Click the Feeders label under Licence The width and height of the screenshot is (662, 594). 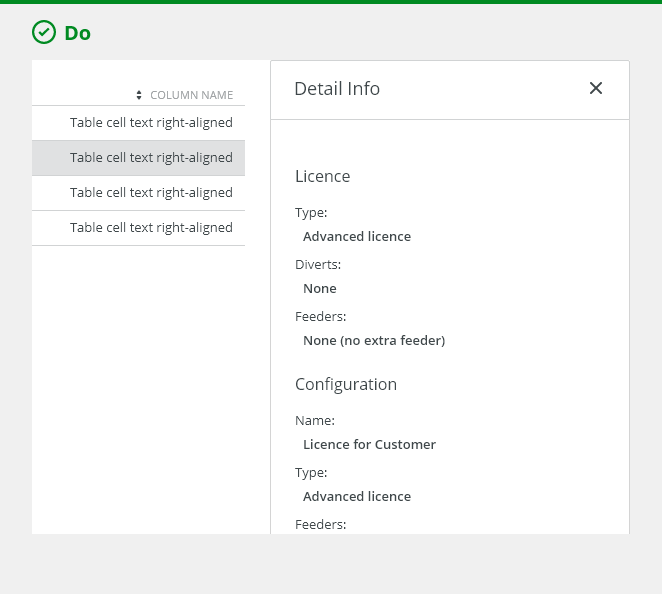point(320,317)
